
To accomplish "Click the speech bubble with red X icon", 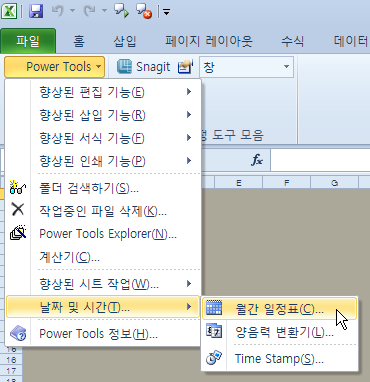I will pyautogui.click(x=144, y=11).
